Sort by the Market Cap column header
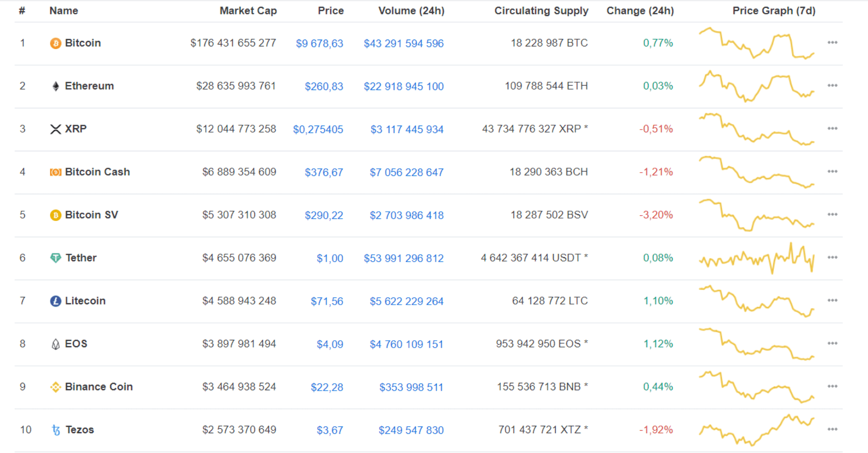The height and width of the screenshot is (453, 868). coord(248,11)
